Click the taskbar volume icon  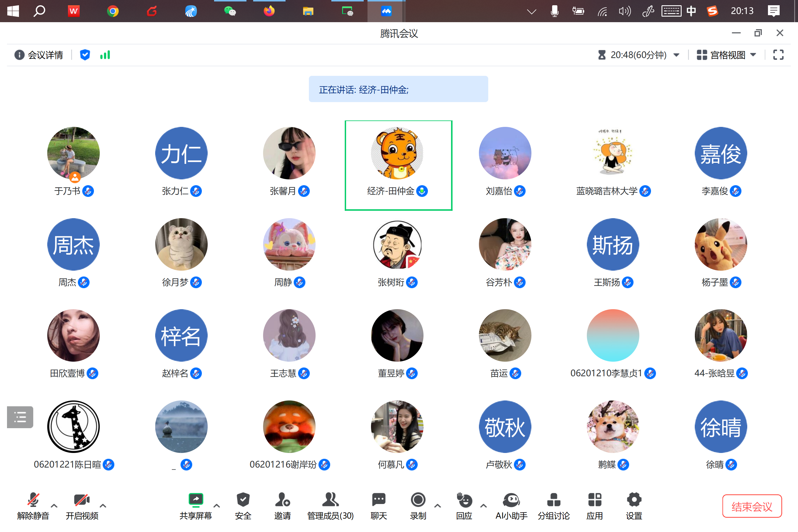625,12
